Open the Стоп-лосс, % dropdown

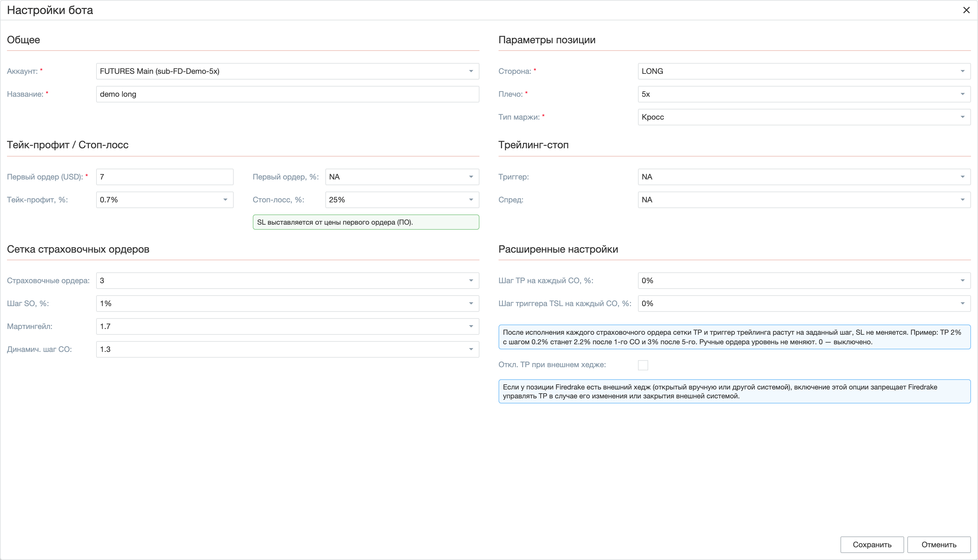tap(402, 199)
